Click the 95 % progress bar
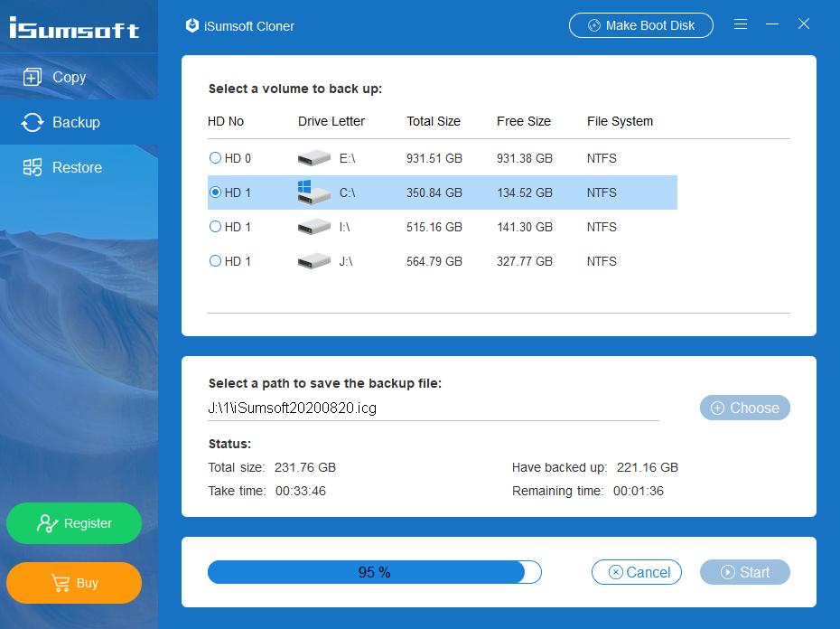This screenshot has width=840, height=629. coord(375,572)
